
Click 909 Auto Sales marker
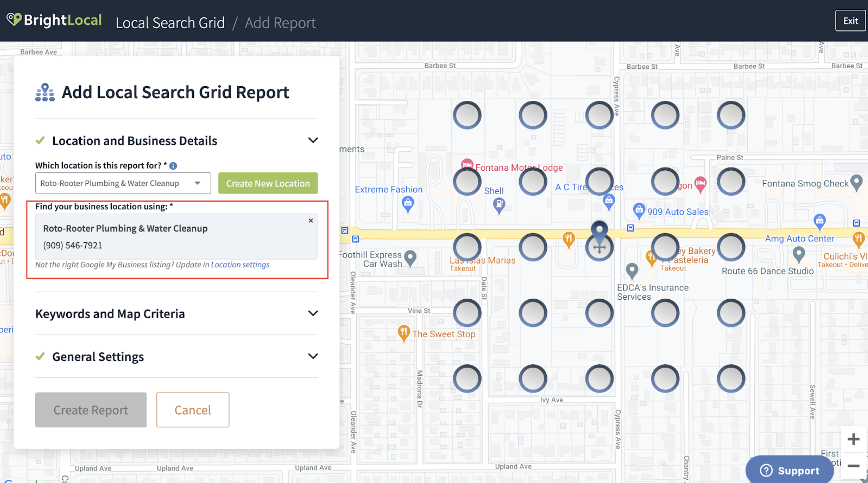(x=639, y=211)
